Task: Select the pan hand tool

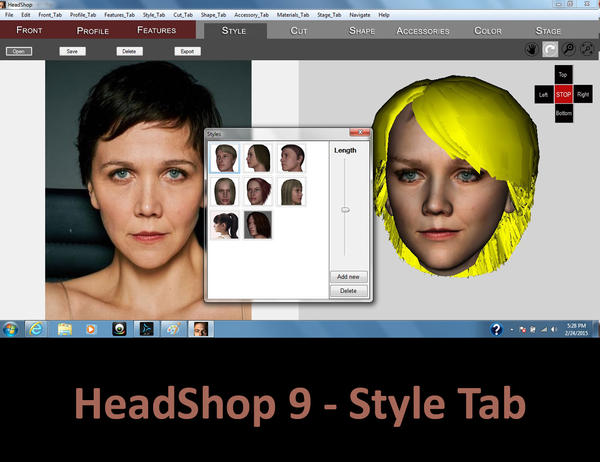Action: click(x=532, y=50)
